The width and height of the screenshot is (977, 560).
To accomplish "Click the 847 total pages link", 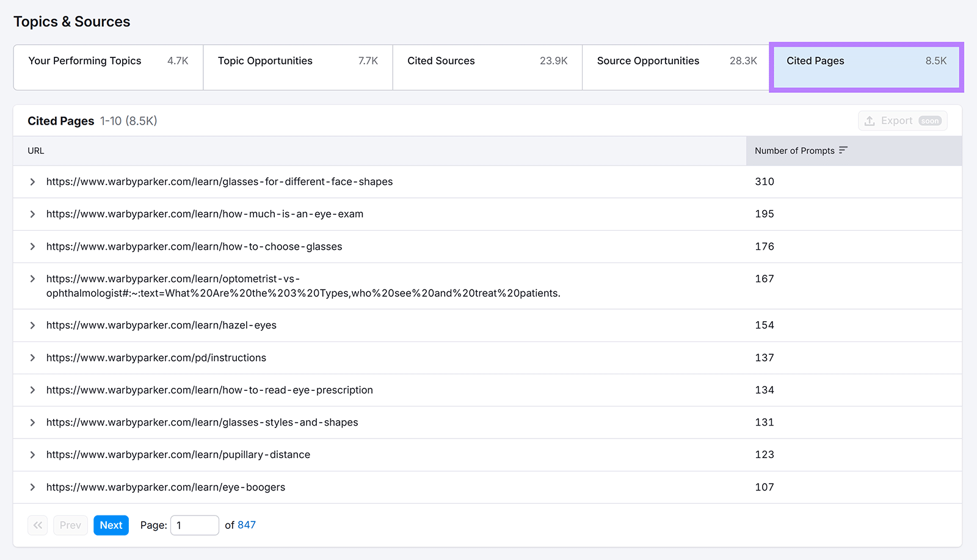I will (247, 525).
